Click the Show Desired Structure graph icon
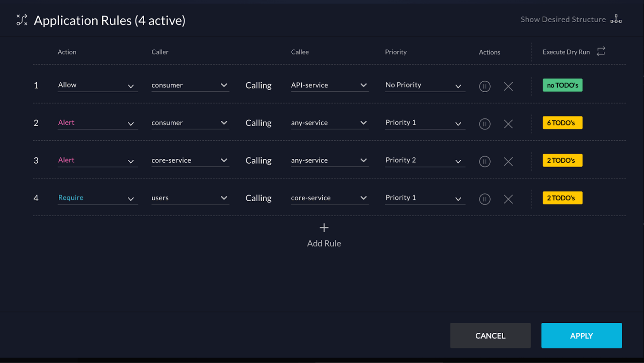The height and width of the screenshot is (363, 644). point(616,19)
